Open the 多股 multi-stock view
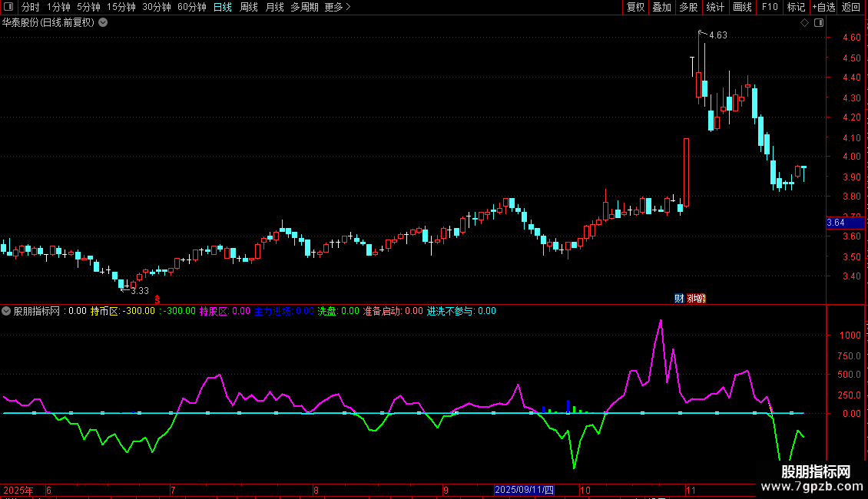Viewport: 868px width, 499px height. [x=688, y=7]
